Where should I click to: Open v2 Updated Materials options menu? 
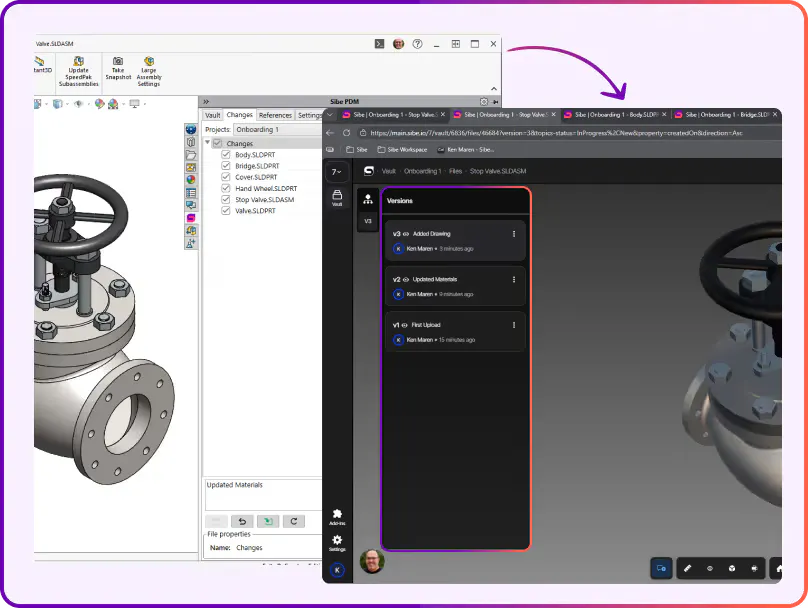point(514,279)
